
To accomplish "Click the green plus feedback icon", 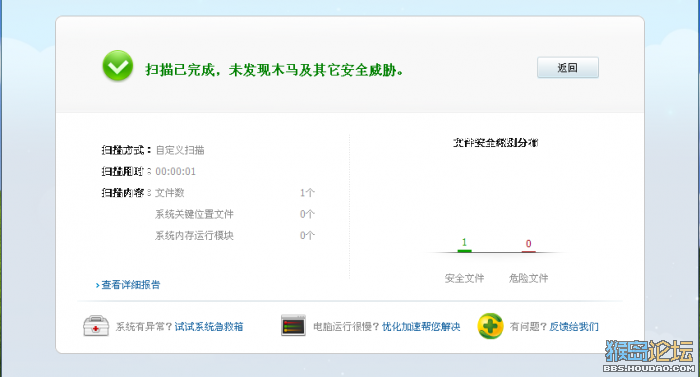I will pos(490,326).
